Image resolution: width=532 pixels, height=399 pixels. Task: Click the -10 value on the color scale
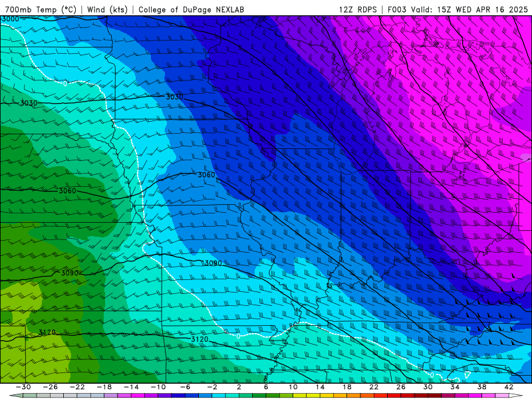[x=158, y=387]
